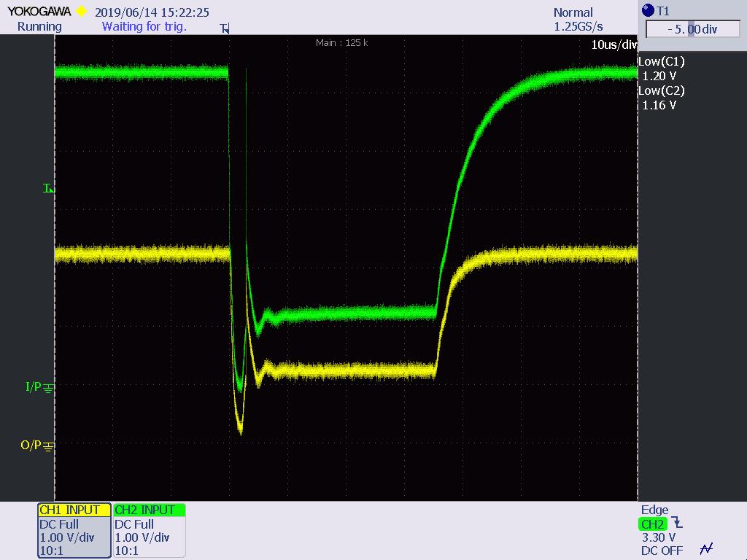The width and height of the screenshot is (747, 560).
Task: Click the Running status text
Action: tap(39, 27)
